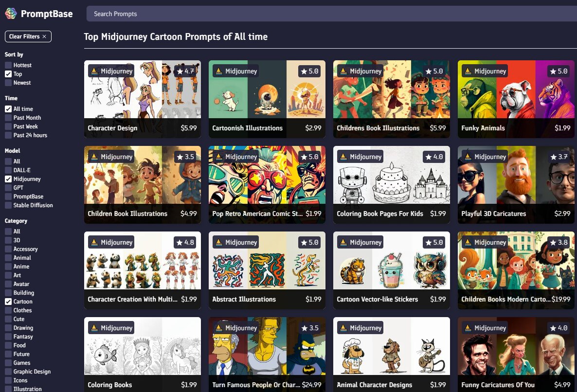This screenshot has height=392, width=577.
Task: Click the PromptBase brain logo icon
Action: tap(11, 14)
